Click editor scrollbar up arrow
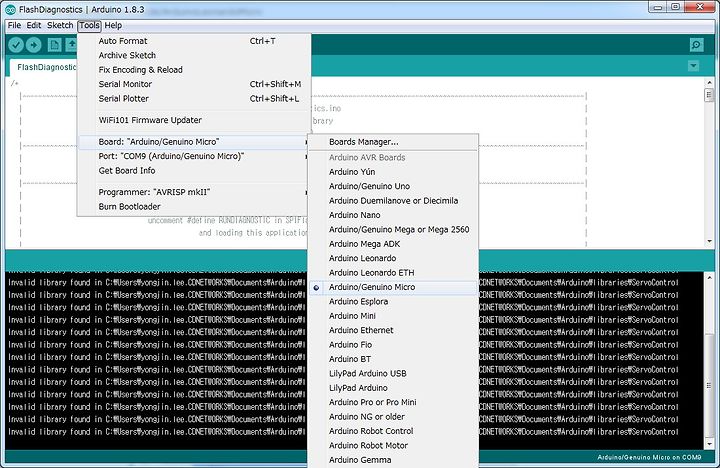The width and height of the screenshot is (720, 468). pos(709,83)
